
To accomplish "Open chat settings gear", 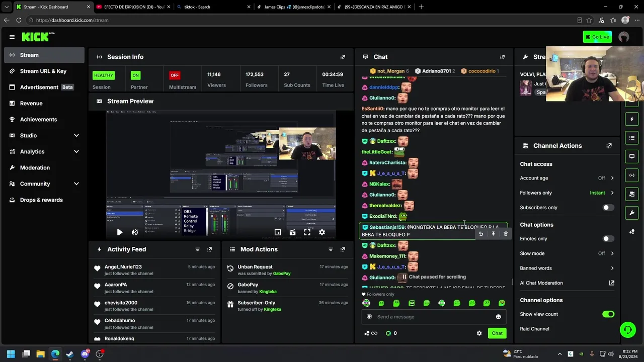I will pyautogui.click(x=479, y=333).
